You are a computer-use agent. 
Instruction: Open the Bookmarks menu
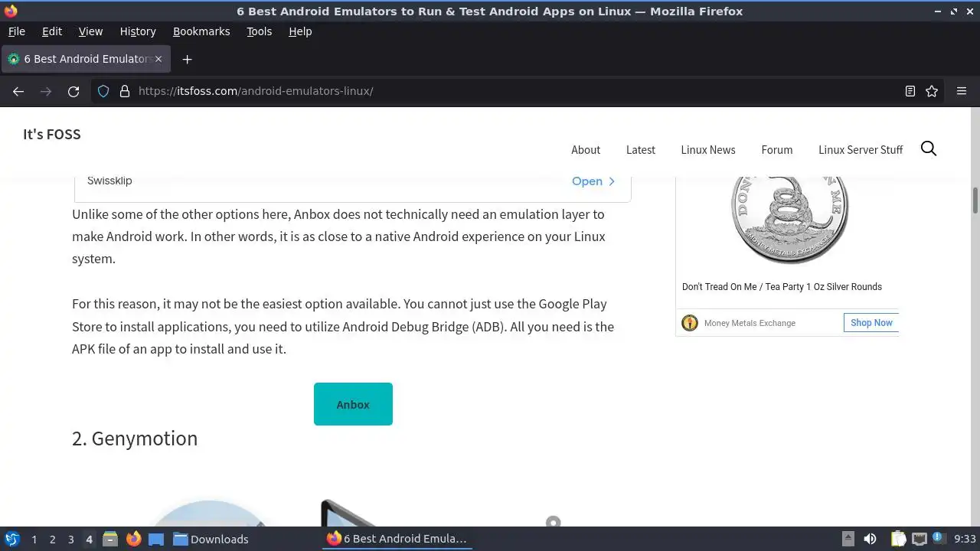pos(201,31)
